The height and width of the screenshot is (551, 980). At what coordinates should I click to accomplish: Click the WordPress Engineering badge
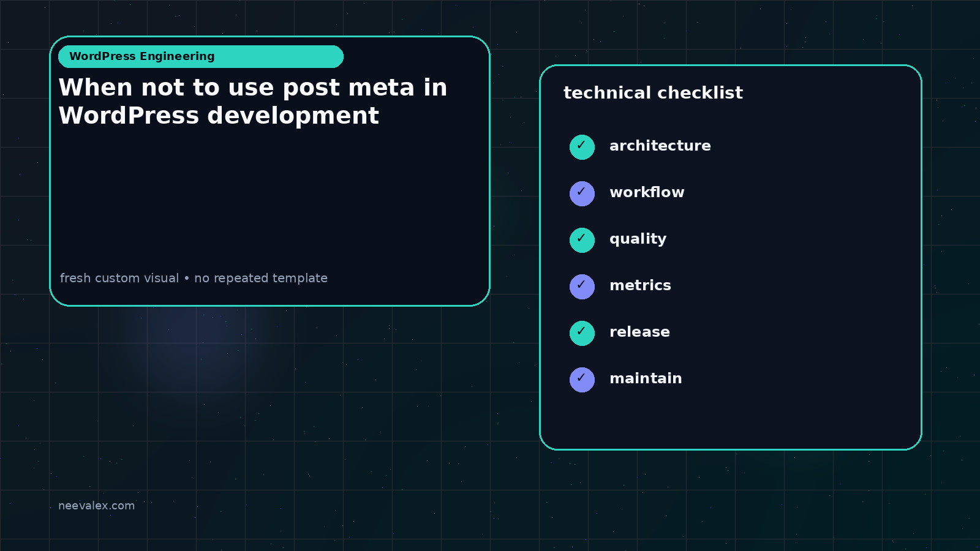click(x=201, y=56)
